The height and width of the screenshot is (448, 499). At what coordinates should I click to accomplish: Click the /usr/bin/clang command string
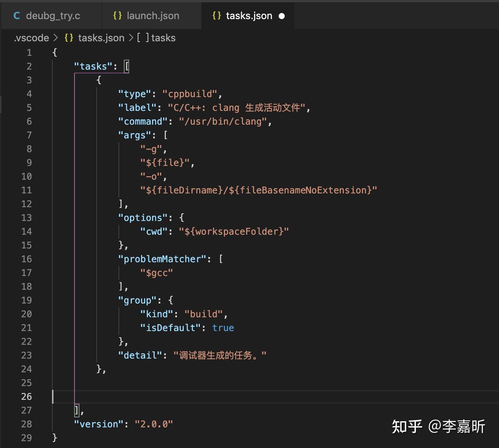[223, 121]
